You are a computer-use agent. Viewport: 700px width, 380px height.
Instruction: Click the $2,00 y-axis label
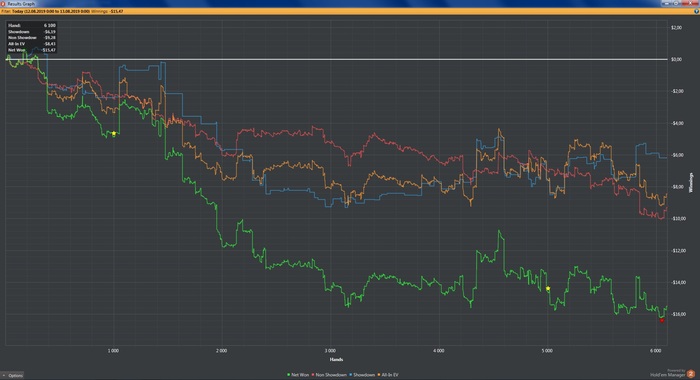(x=676, y=28)
